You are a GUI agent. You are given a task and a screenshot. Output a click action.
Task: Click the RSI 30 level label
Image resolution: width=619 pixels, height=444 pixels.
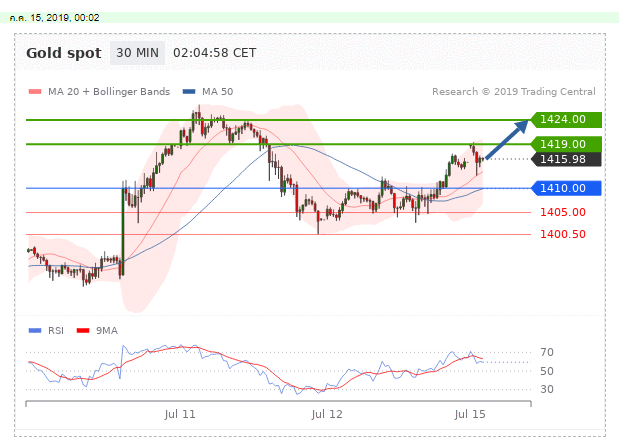click(547, 389)
